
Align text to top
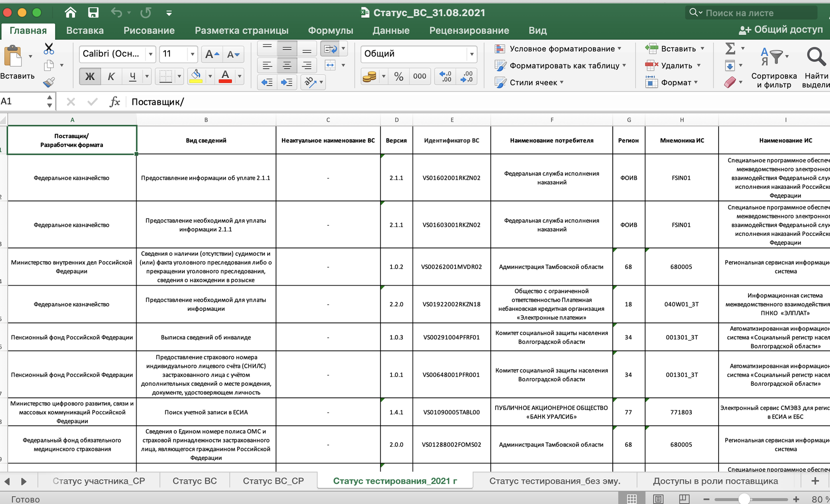tap(267, 49)
